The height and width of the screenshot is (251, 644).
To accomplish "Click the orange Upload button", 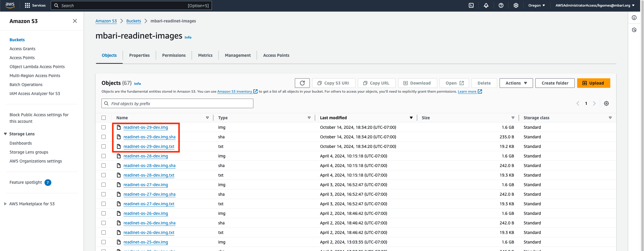I will pyautogui.click(x=594, y=83).
